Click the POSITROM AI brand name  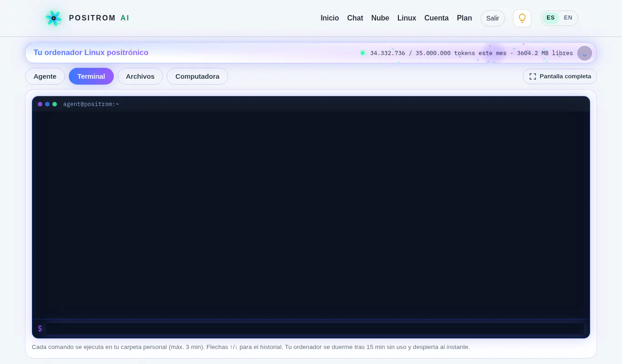click(x=99, y=18)
